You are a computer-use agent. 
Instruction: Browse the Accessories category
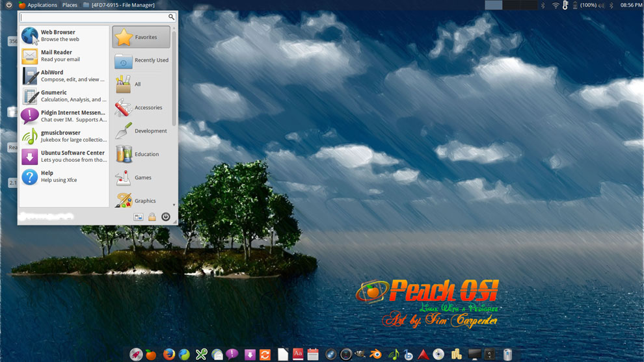coord(141,107)
